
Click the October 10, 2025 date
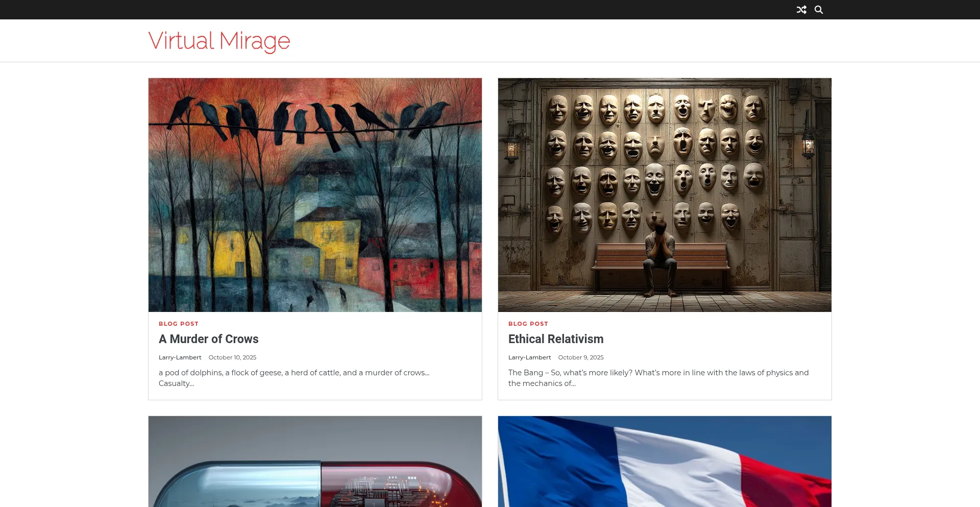tap(232, 357)
